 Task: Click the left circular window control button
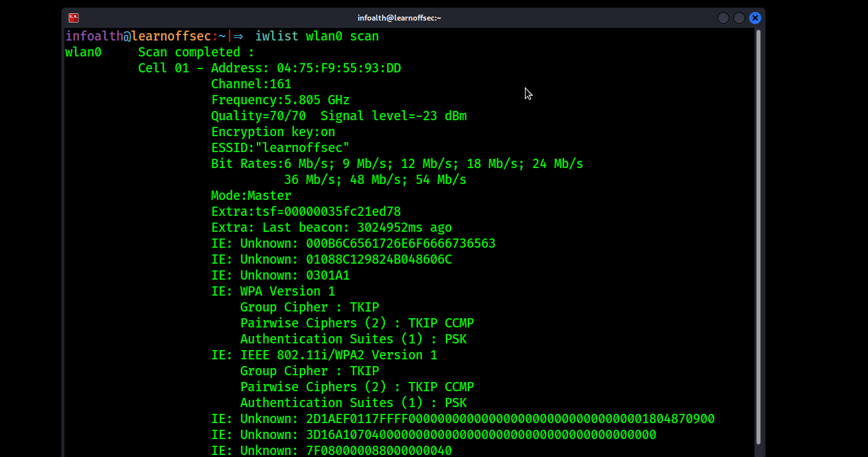[723, 17]
